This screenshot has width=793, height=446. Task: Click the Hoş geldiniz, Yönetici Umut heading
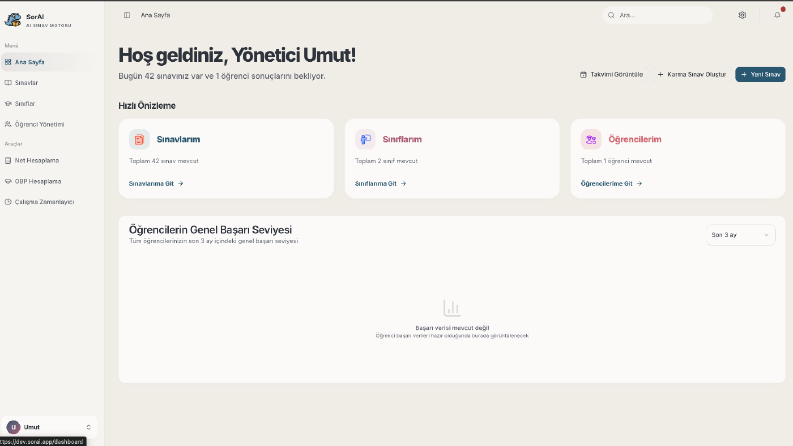237,55
